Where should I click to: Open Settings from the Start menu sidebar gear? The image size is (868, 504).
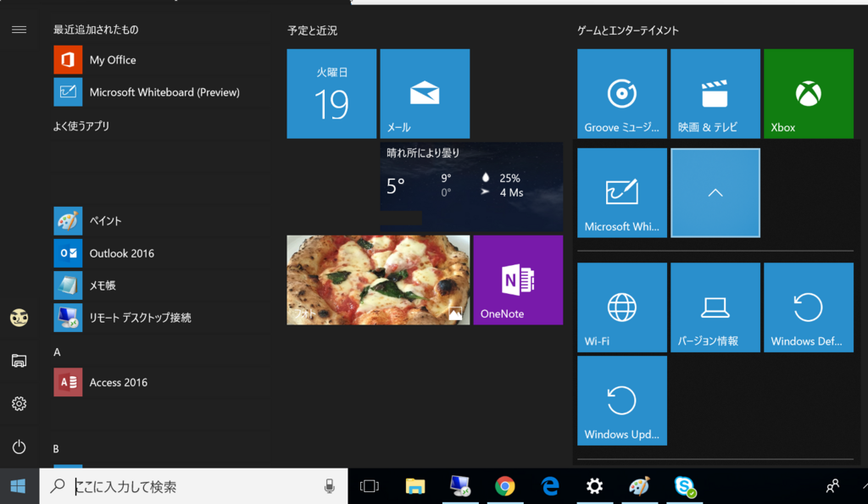click(19, 404)
